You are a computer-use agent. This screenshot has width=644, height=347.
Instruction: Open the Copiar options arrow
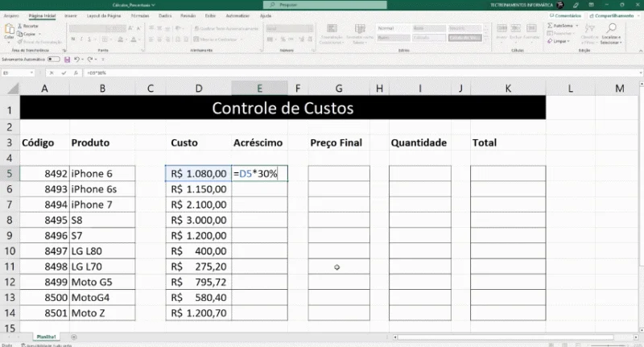(39, 34)
